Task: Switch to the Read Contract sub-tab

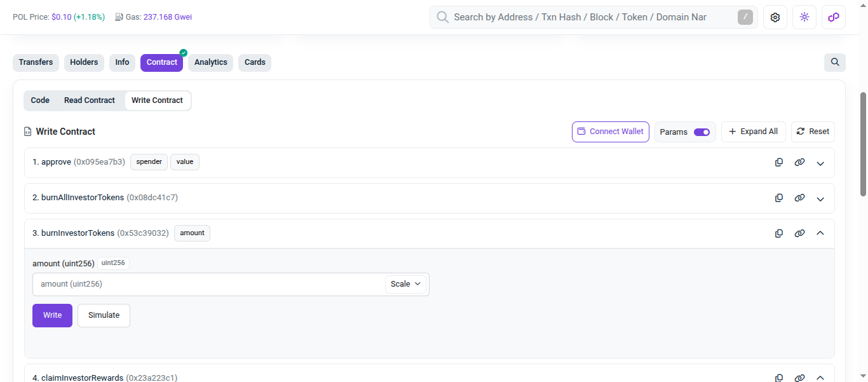Action: 90,100
